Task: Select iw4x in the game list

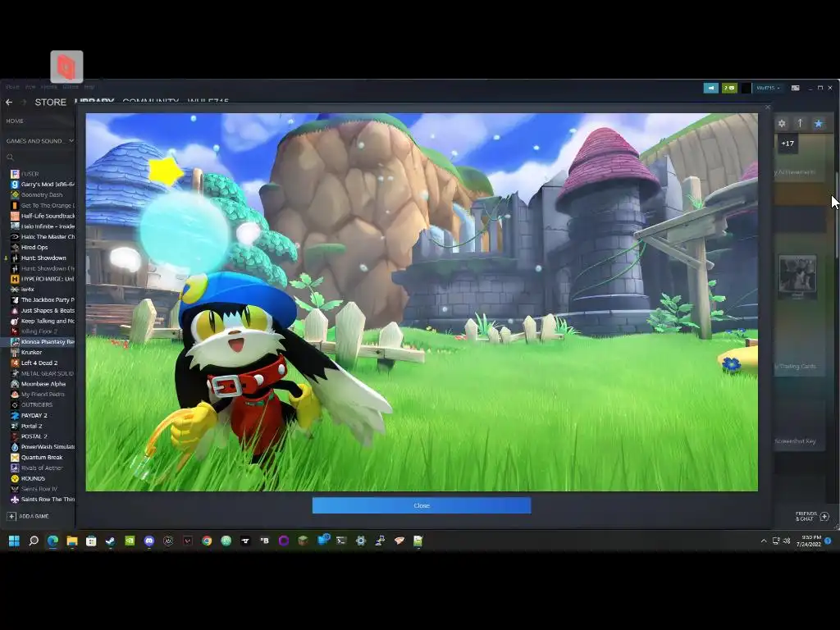Action: pyautogui.click(x=43, y=290)
